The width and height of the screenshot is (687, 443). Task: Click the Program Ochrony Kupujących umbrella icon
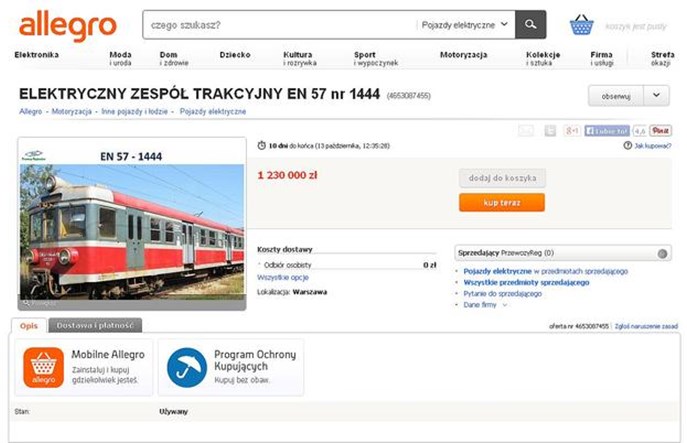[187, 368]
